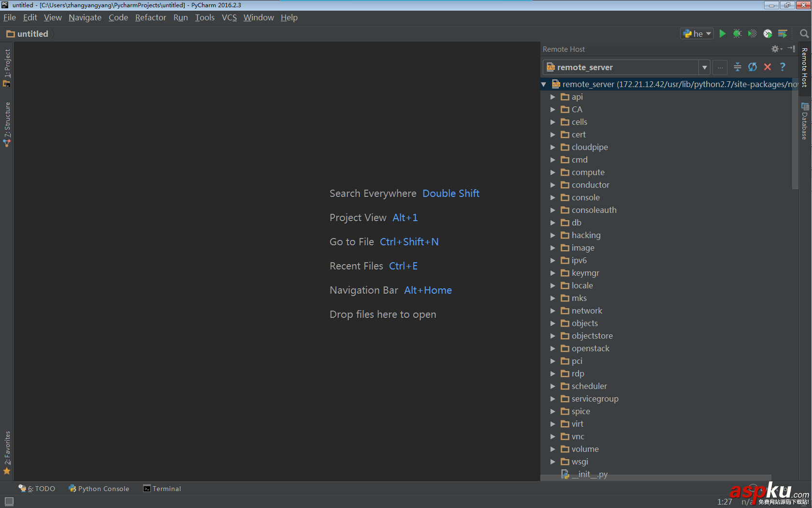
Task: Open Remote Host help with the question mark icon
Action: [x=783, y=67]
